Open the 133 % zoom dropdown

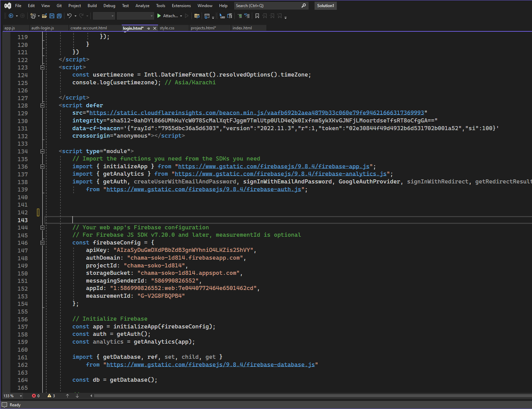point(21,396)
